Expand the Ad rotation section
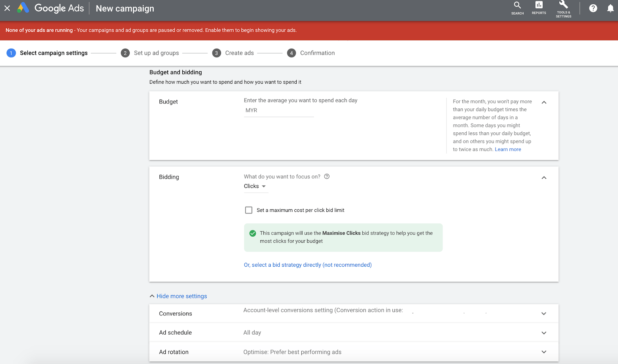618x364 pixels. (x=543, y=352)
